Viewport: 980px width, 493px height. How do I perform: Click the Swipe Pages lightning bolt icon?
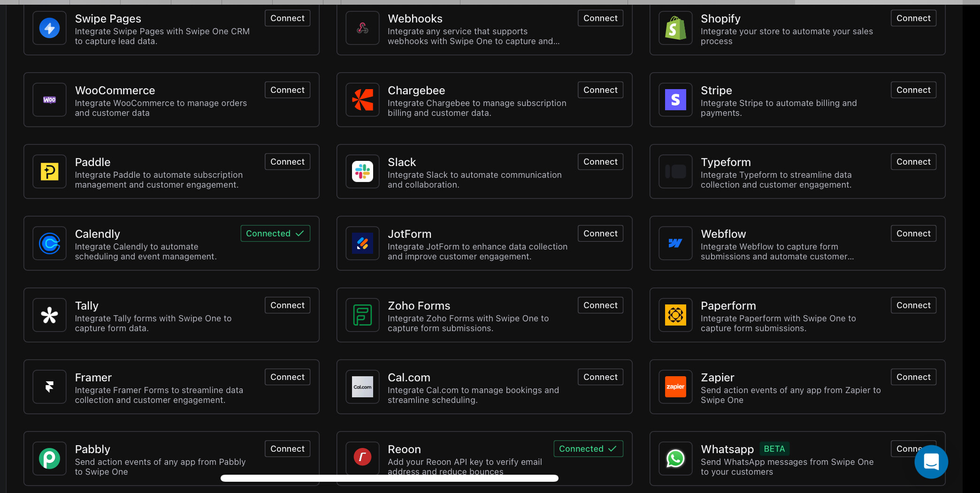[49, 28]
